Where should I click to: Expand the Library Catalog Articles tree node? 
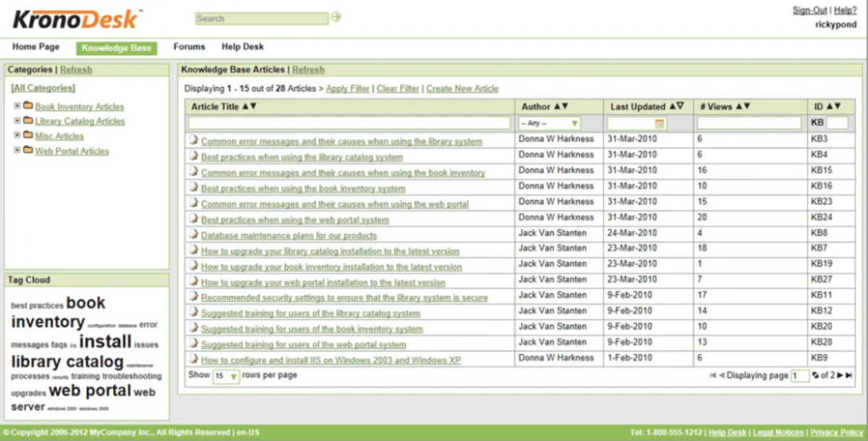17,121
